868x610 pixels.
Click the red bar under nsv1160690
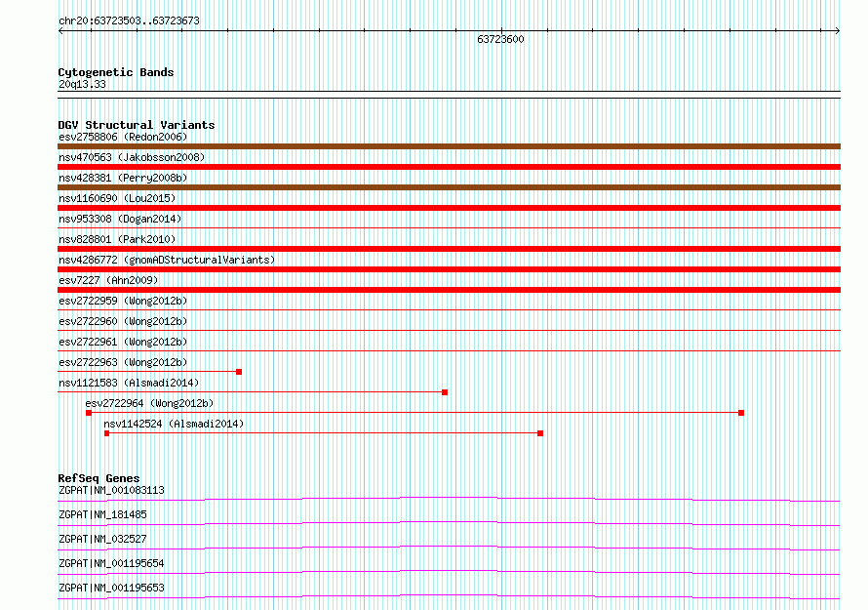pyautogui.click(x=449, y=208)
